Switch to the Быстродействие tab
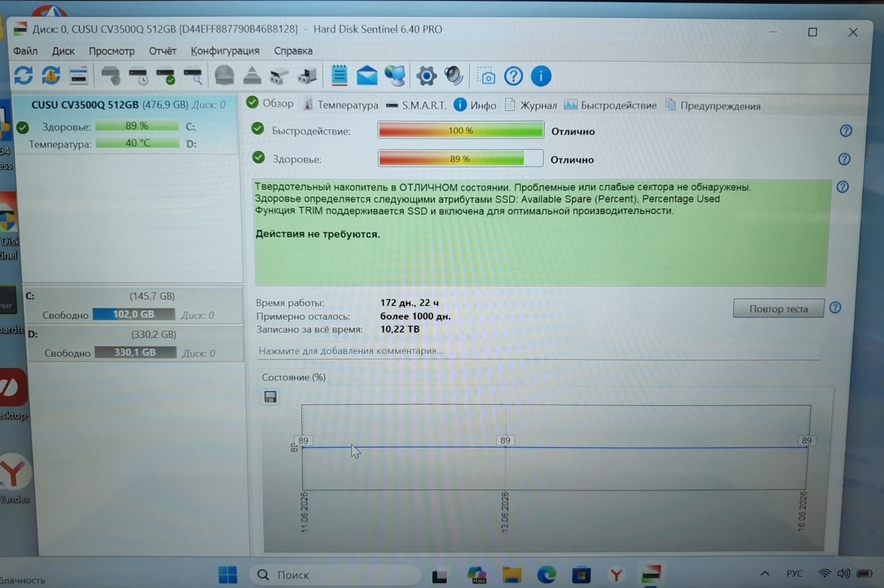This screenshot has height=588, width=884. tap(610, 105)
